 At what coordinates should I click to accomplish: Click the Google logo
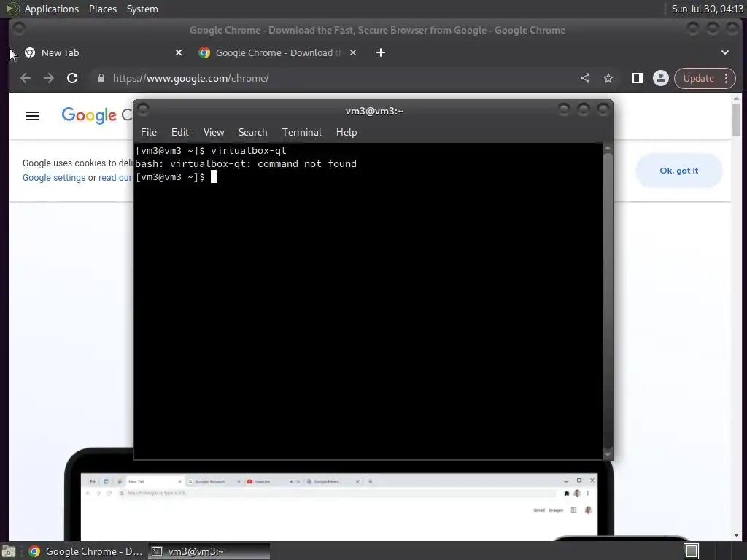(89, 115)
